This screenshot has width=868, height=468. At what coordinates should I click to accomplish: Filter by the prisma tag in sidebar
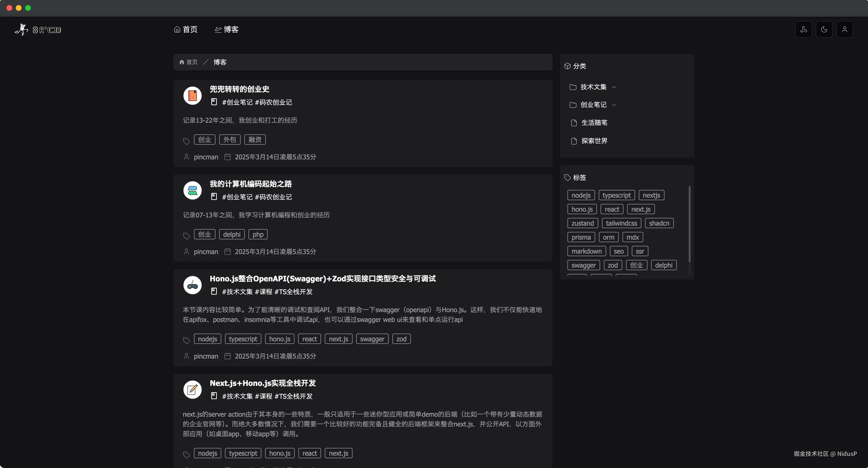point(581,237)
